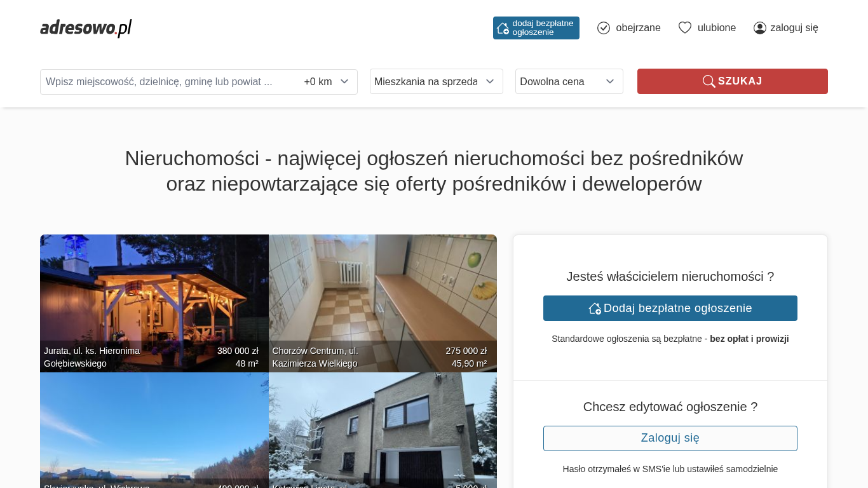The width and height of the screenshot is (868, 488).
Task: Click the adresowo.pl logo
Action: point(86,28)
